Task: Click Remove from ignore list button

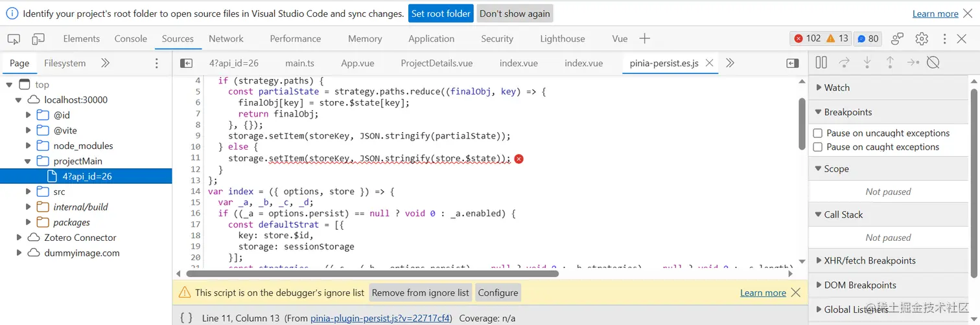Action: point(420,293)
